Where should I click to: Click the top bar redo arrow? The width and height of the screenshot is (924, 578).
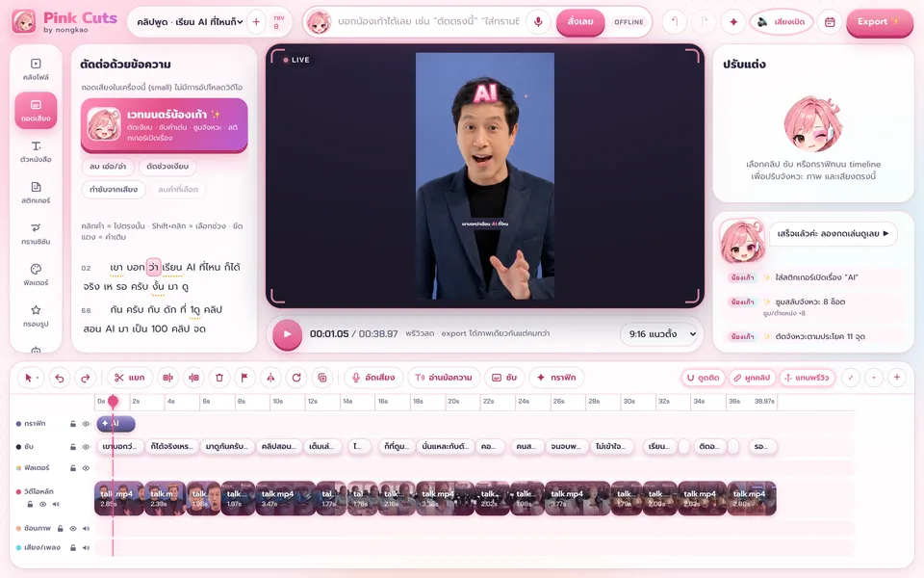click(x=705, y=22)
